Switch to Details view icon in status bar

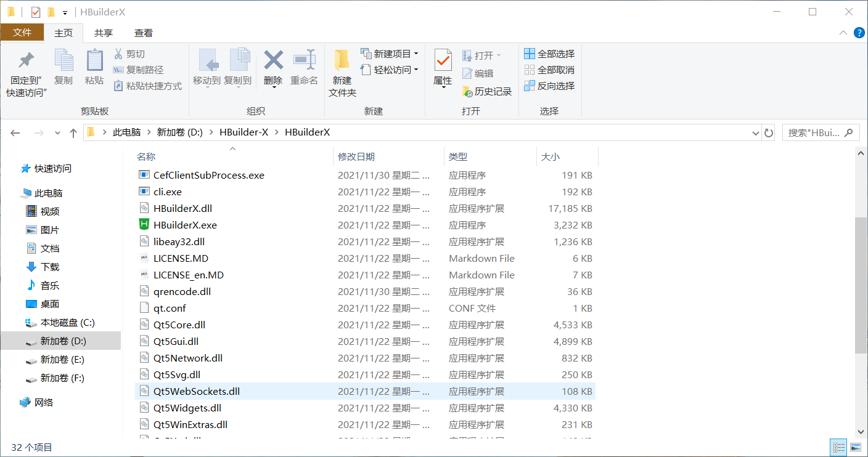pyautogui.click(x=838, y=447)
